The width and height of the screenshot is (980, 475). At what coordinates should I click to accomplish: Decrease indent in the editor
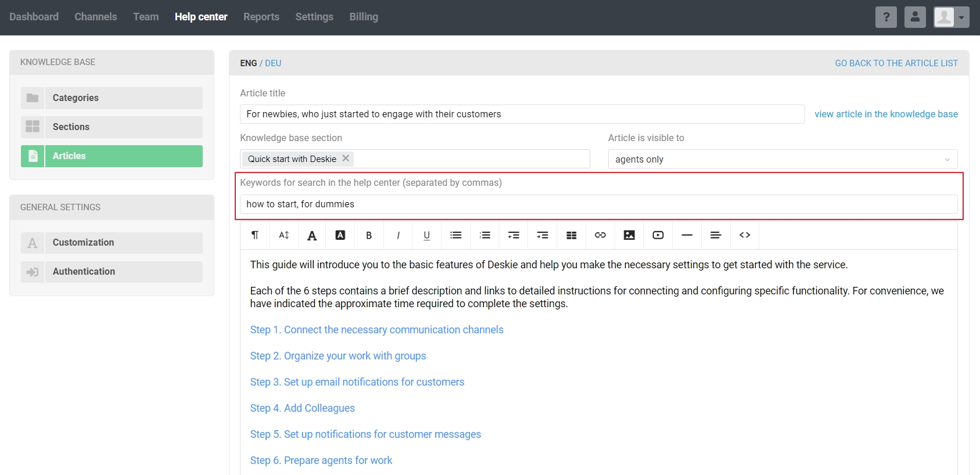point(514,235)
